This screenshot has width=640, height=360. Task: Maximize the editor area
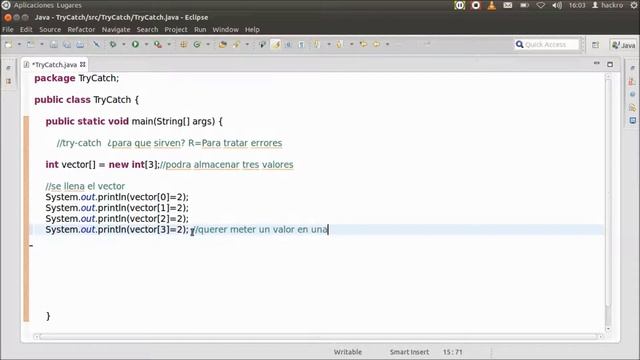(x=610, y=64)
